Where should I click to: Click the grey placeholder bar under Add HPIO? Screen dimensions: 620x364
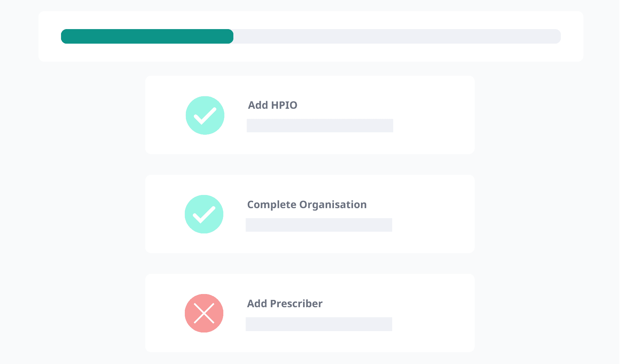[x=320, y=125]
